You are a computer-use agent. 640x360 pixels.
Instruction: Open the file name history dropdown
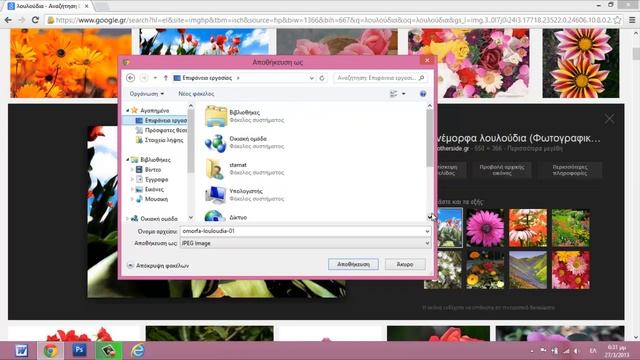(427, 231)
